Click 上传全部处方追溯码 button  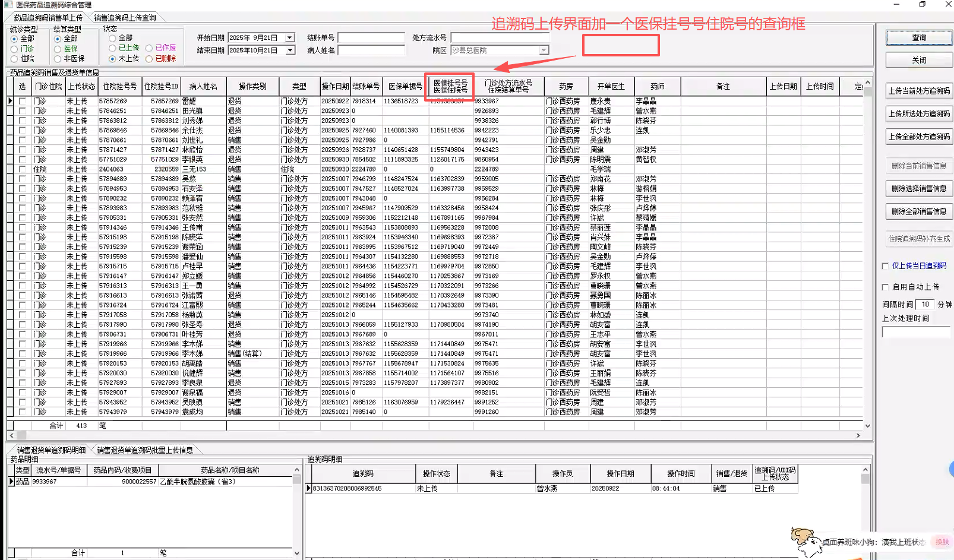click(919, 137)
